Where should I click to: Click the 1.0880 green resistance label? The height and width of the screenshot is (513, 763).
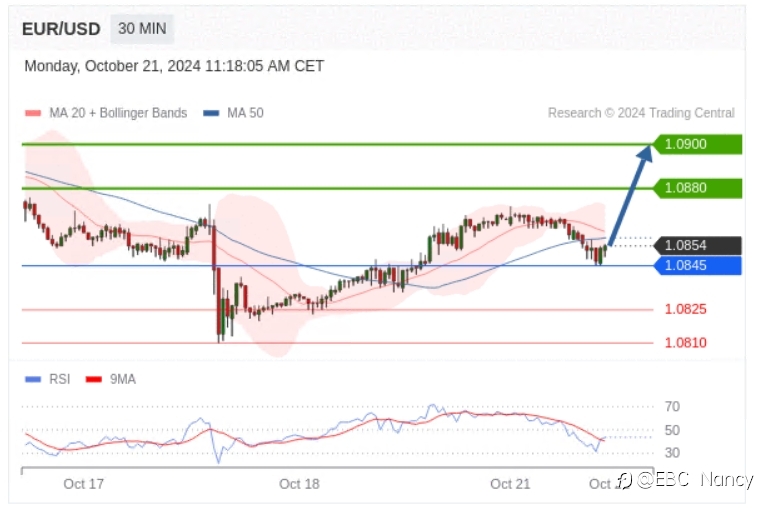pyautogui.click(x=697, y=188)
